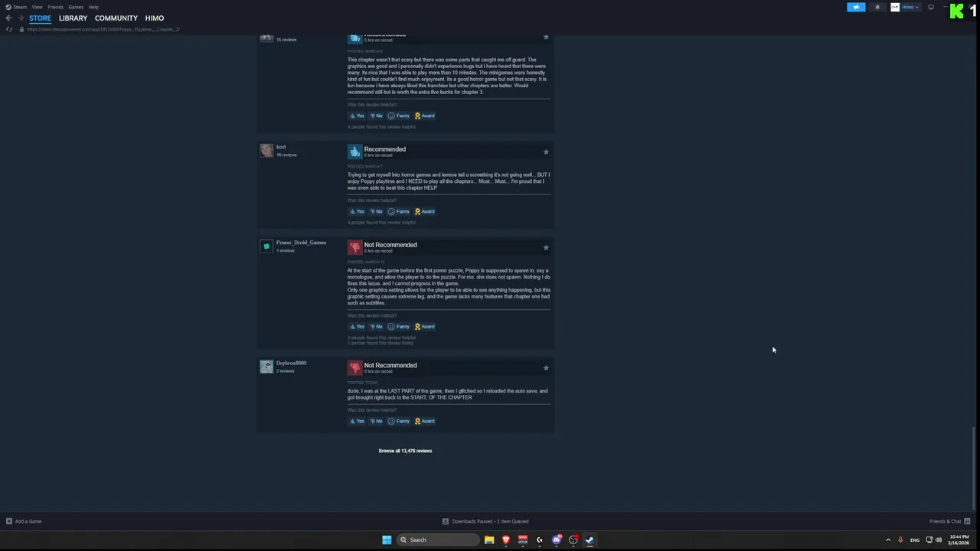Click the Steam taskbar icon
Screen dimensions: 980x551
[x=590, y=540]
